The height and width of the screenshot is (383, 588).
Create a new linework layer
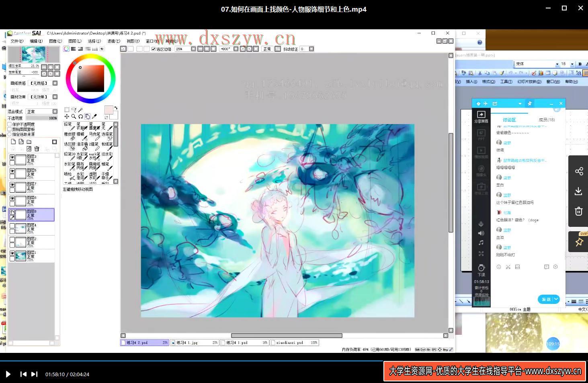point(21,142)
